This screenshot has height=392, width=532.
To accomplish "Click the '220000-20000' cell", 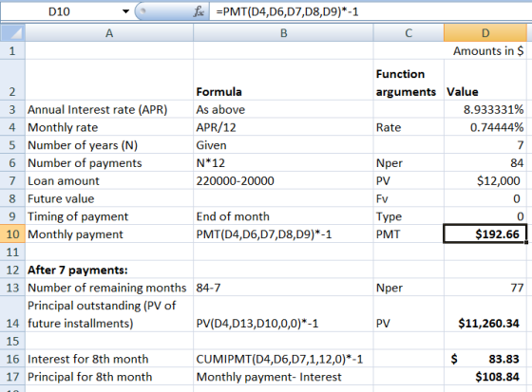I will tap(284, 180).
